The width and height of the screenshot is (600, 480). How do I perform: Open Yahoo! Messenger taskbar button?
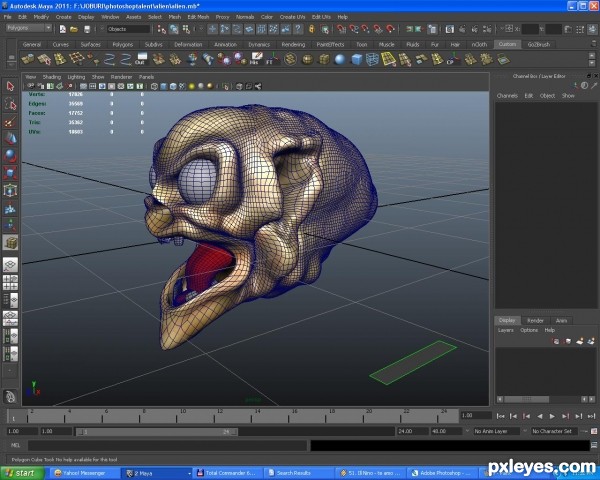click(85, 473)
